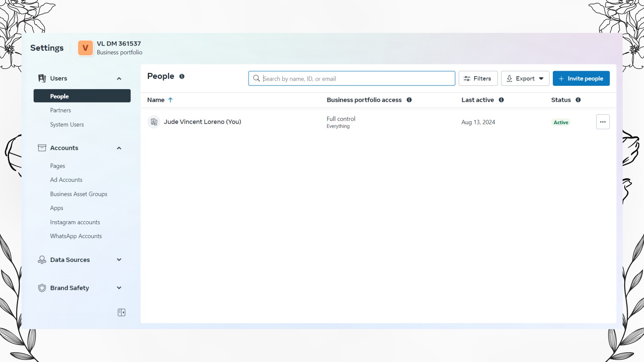Open the Filters panel
Image resolution: width=644 pixels, height=362 pixels.
pyautogui.click(x=478, y=78)
